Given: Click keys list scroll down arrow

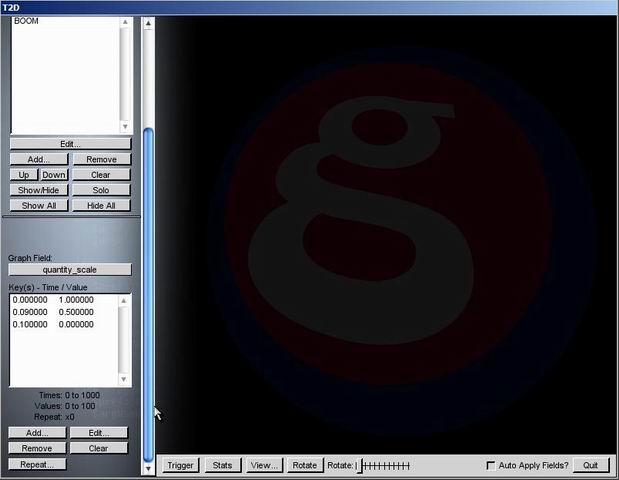Looking at the screenshot, I should [x=124, y=379].
